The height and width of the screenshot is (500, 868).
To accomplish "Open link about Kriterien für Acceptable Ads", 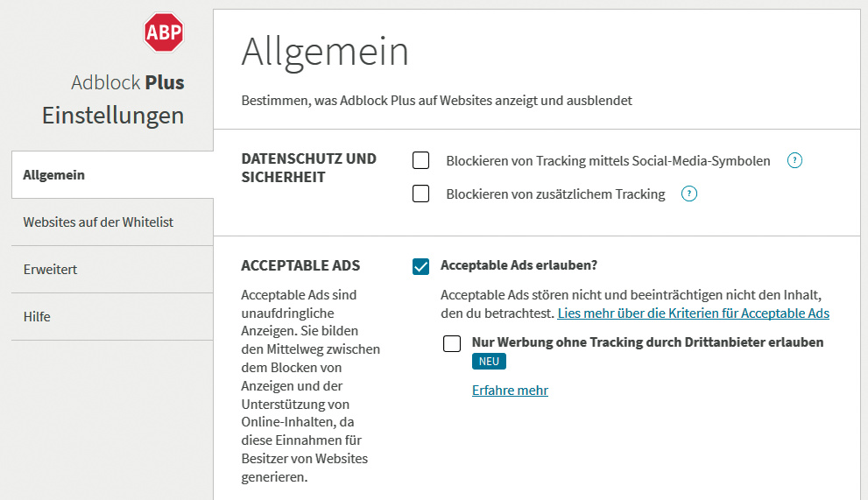I will 693,313.
